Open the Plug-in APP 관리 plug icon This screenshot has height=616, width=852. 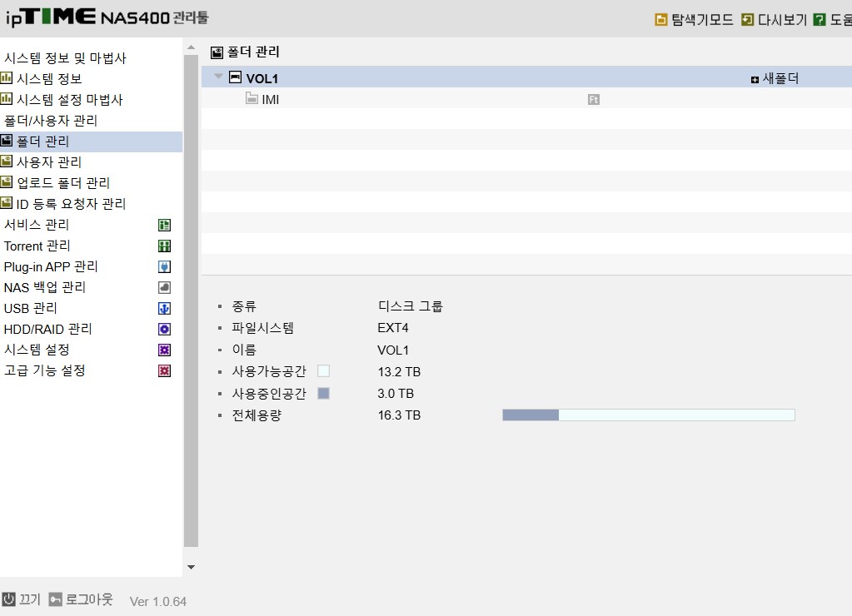[164, 266]
